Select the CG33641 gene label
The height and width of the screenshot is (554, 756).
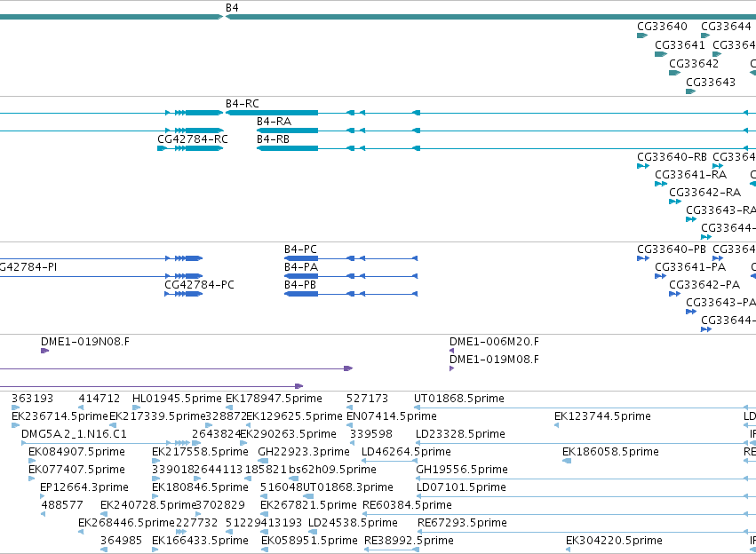point(680,45)
